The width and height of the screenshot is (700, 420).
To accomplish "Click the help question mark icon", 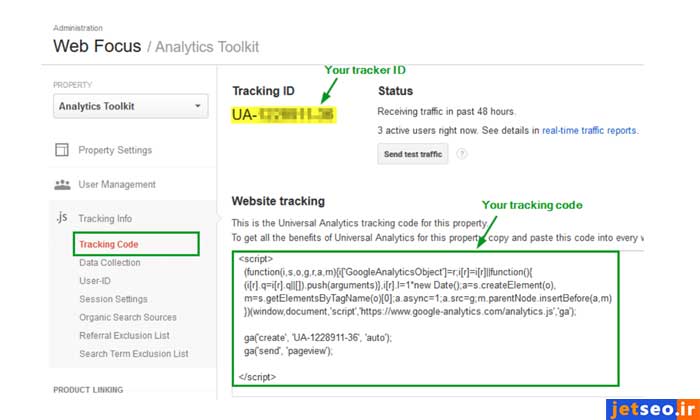I will (x=462, y=154).
